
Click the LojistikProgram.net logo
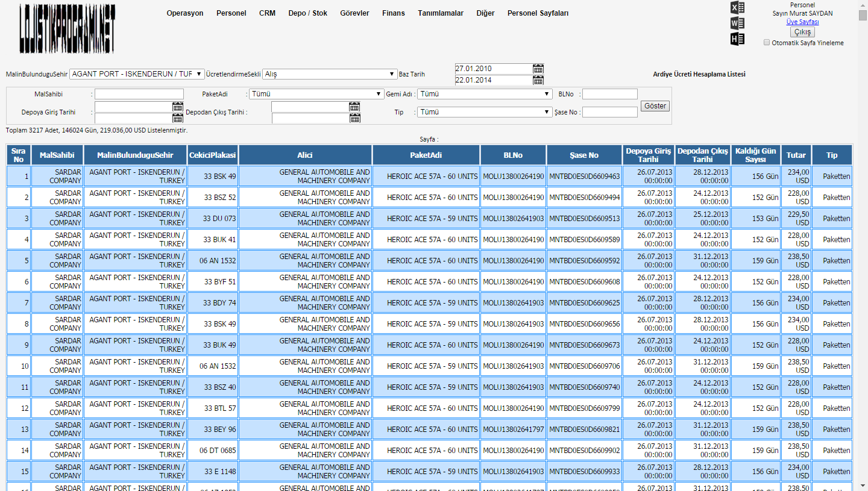[68, 29]
